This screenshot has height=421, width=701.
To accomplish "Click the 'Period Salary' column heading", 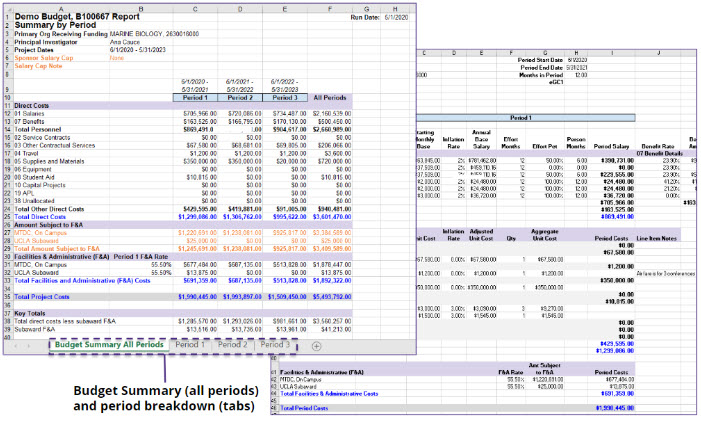I will (x=611, y=147).
